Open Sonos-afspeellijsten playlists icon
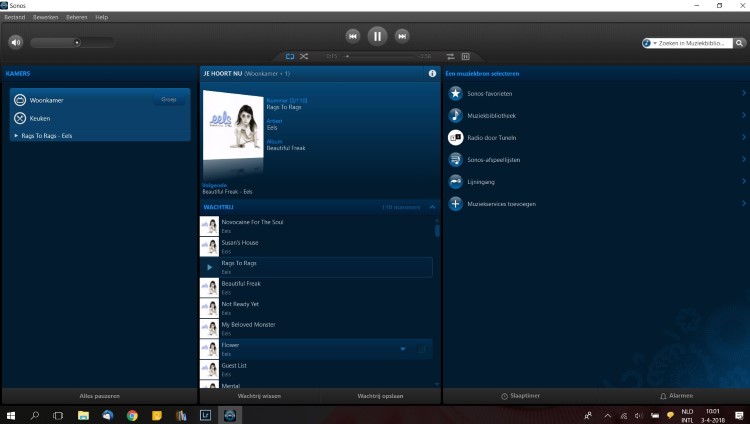 pyautogui.click(x=456, y=159)
